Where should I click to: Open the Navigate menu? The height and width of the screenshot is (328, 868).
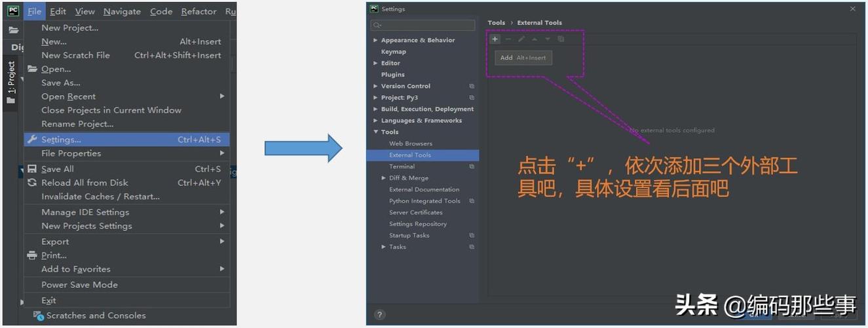(x=122, y=11)
